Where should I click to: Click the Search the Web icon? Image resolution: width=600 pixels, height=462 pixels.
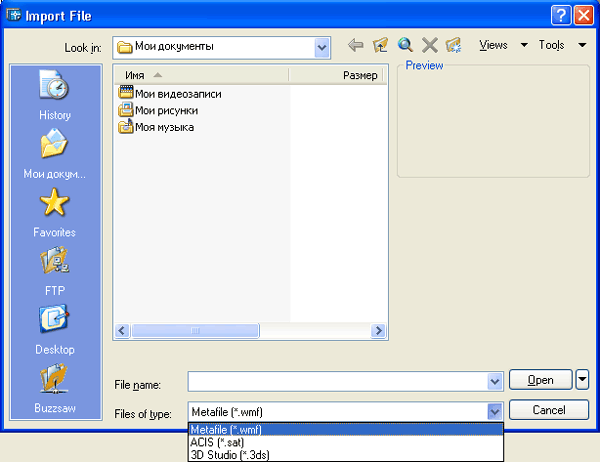pyautogui.click(x=405, y=45)
